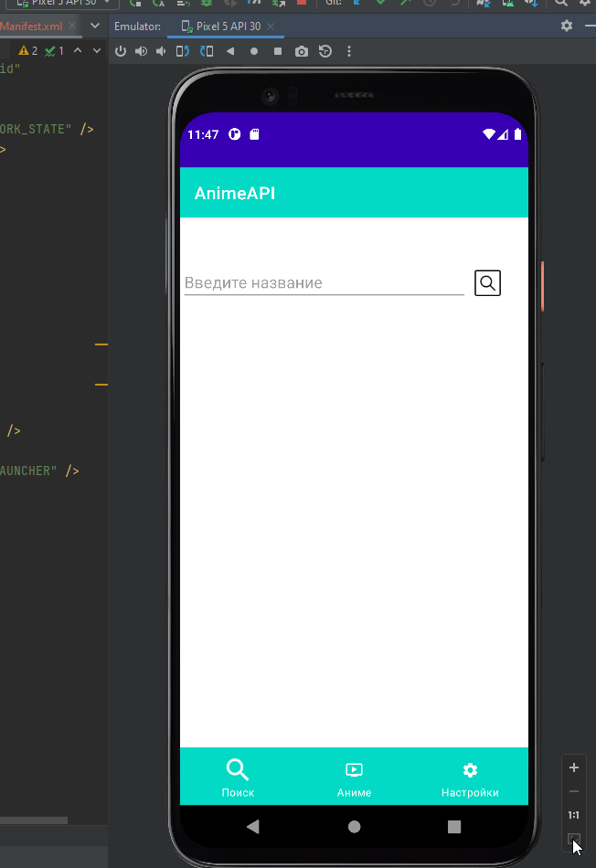This screenshot has height=868, width=596.
Task: Click the phone Wi-Fi status icon
Action: [x=488, y=134]
